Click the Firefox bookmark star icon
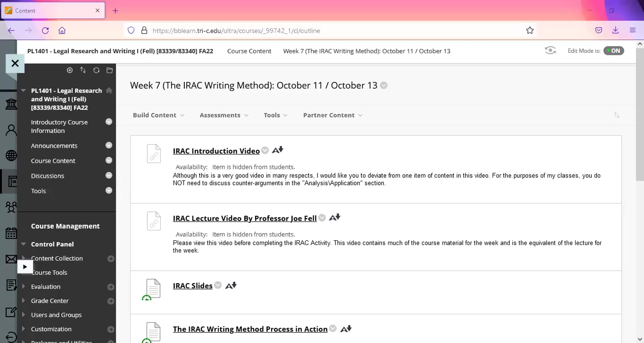This screenshot has height=343, width=644. click(x=530, y=30)
